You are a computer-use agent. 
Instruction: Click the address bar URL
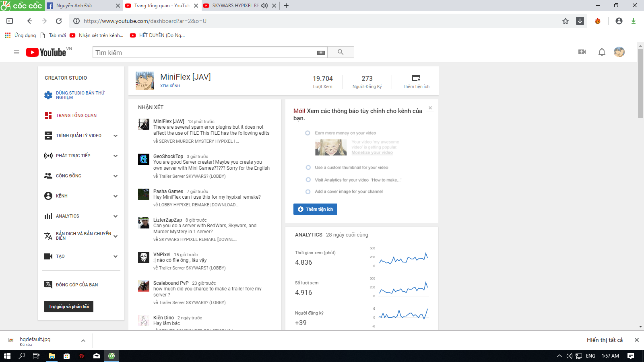coord(145,21)
